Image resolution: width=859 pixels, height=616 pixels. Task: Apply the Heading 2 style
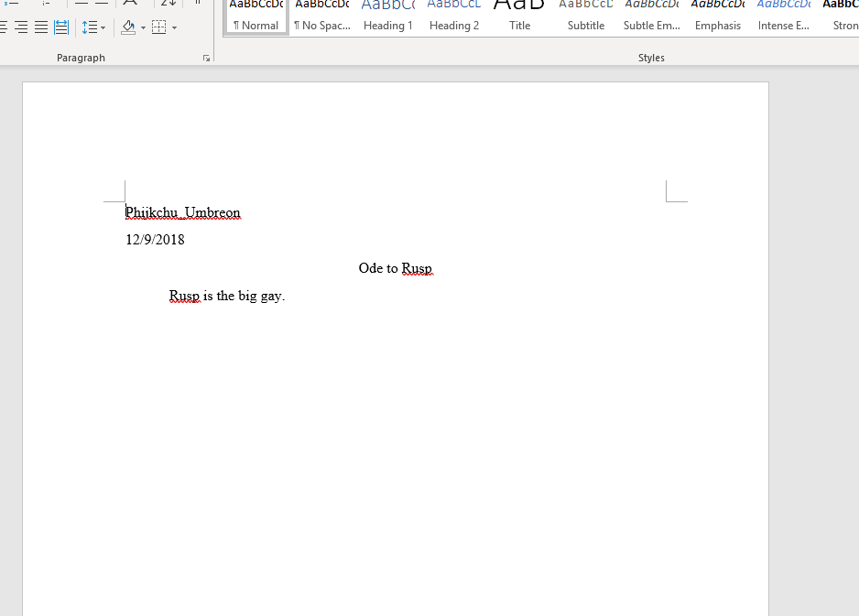(454, 17)
